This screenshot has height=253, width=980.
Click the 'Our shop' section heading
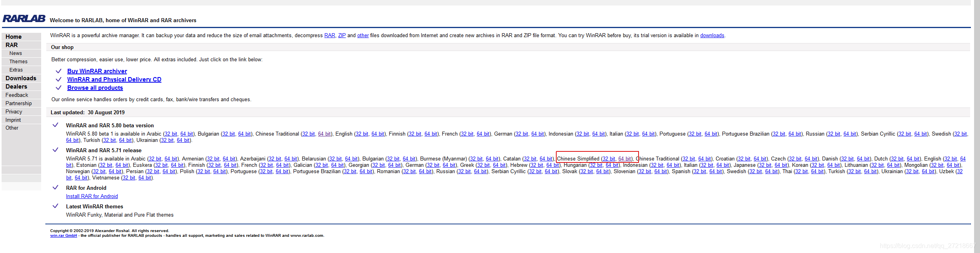(62, 47)
